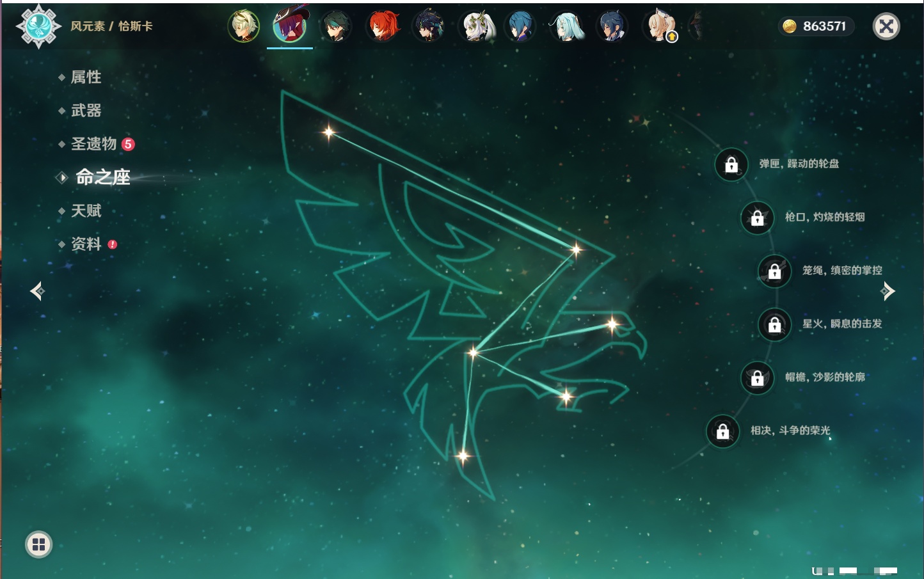Go to the next character with right arrow
Viewport: 924px width, 579px height.
click(888, 291)
